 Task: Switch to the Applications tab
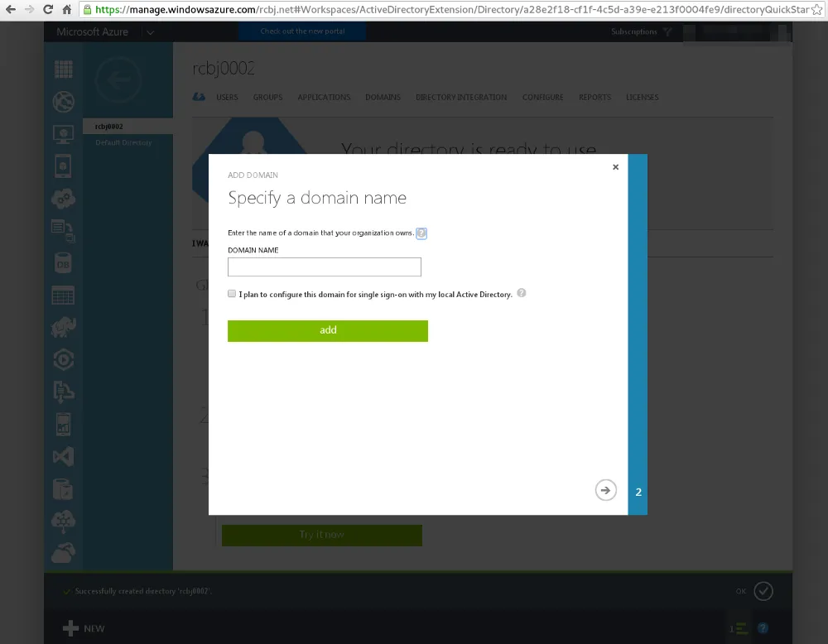pos(324,97)
